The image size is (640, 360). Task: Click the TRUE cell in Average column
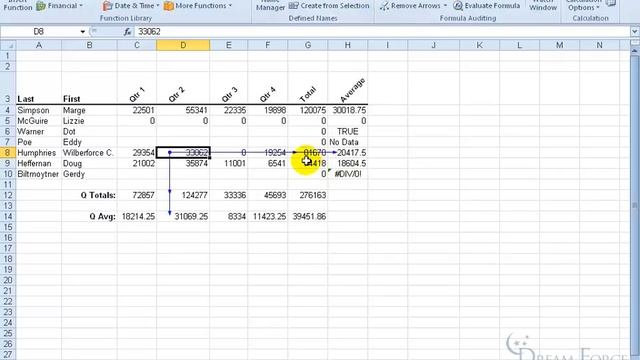(347, 131)
